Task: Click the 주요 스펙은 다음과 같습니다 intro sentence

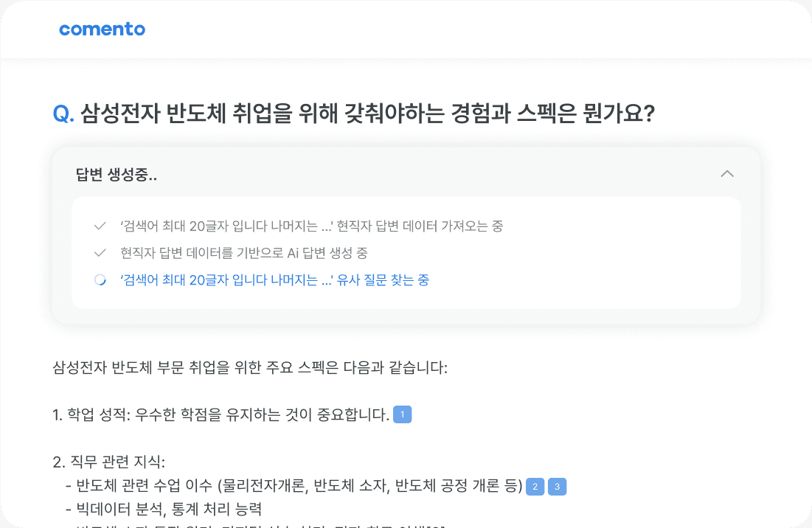Action: point(250,367)
